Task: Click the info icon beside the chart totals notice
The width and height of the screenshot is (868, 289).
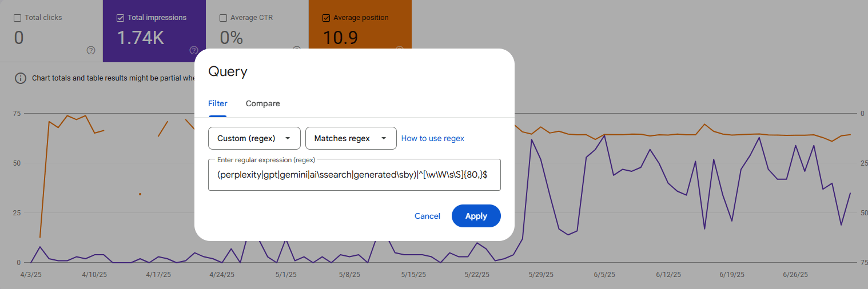Action: (x=21, y=78)
